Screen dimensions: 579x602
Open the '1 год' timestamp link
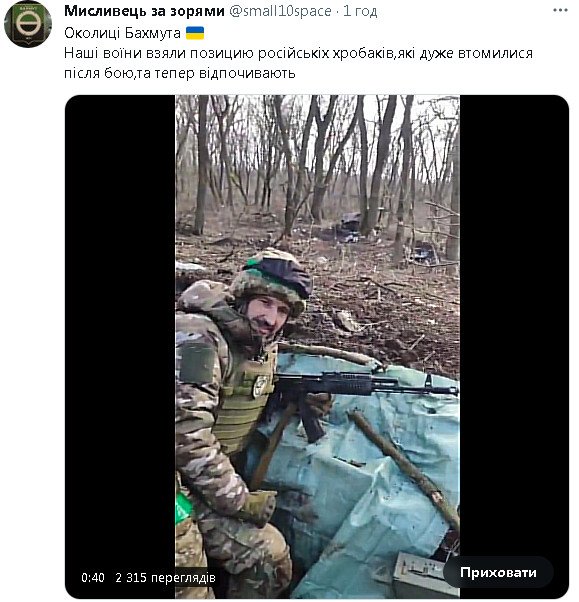coord(360,11)
